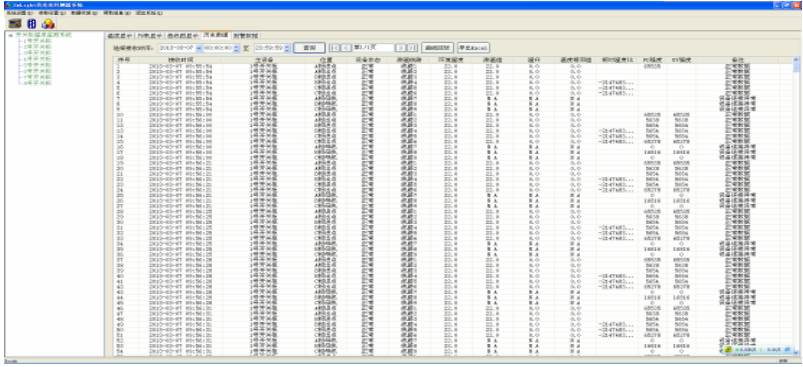Click the end time spinner arrows
Viewport: 803px width, 367px height.
click(287, 48)
